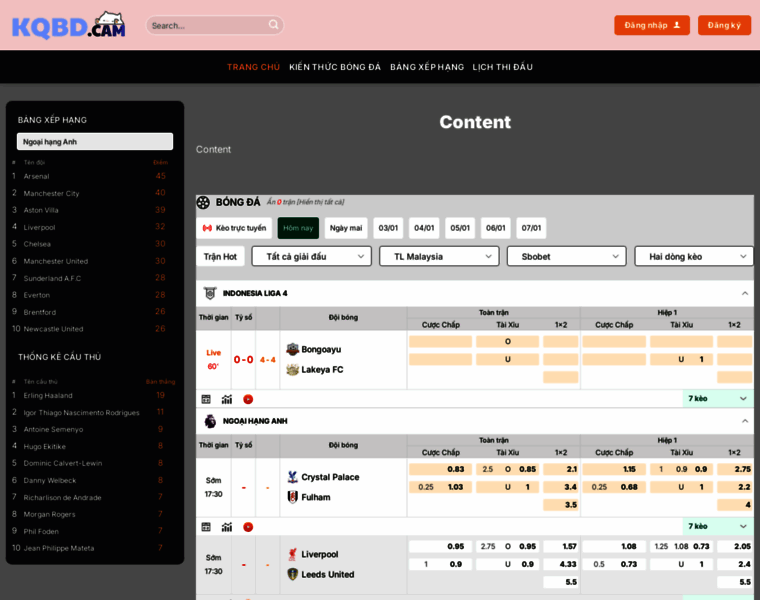Click Erling Haaland in player stats

click(48, 395)
